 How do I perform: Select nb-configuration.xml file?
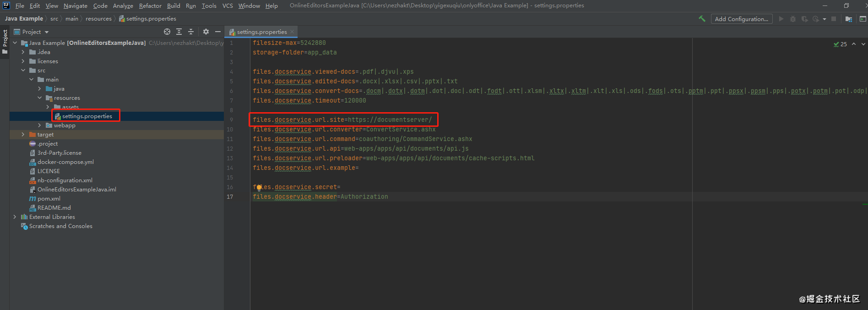(x=65, y=180)
